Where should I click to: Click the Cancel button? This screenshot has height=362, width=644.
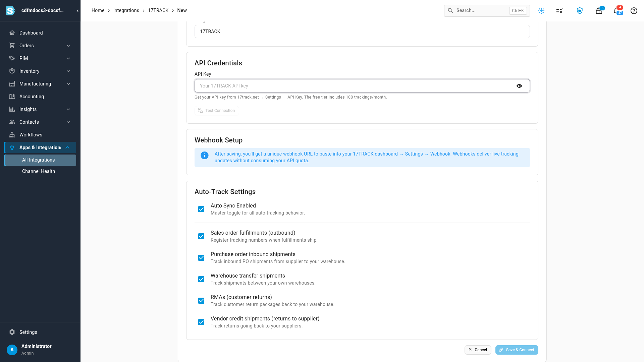pyautogui.click(x=478, y=350)
